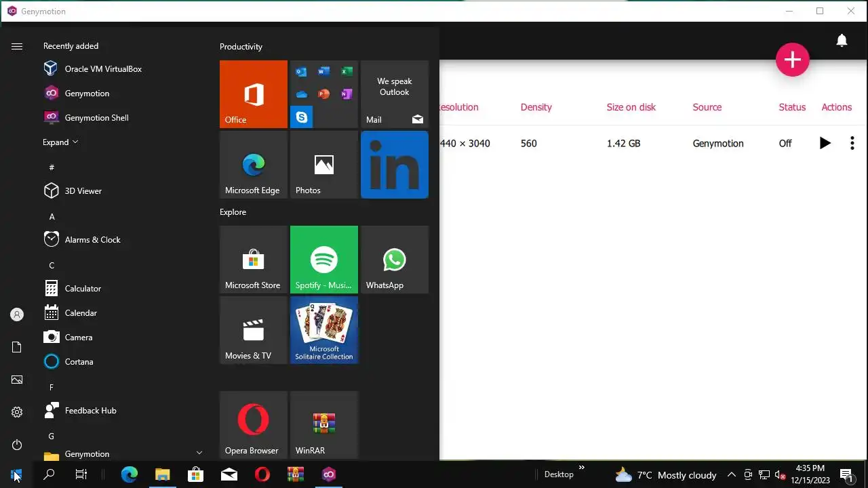Open the Movies & TV tile

coord(254,330)
